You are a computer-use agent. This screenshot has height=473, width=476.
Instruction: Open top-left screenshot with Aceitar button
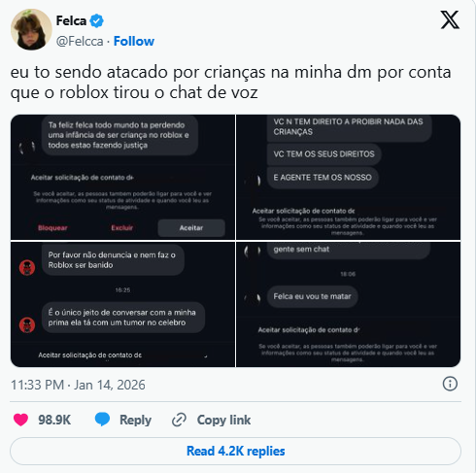point(122,177)
